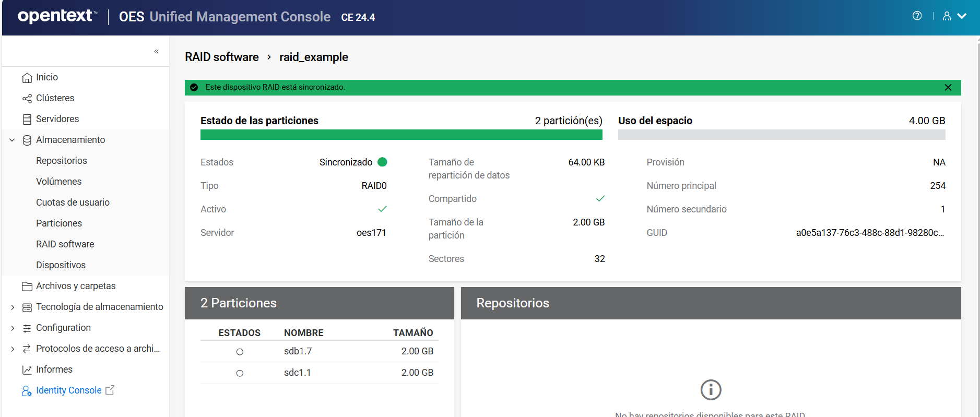This screenshot has width=980, height=417.
Task: Open the user account dropdown menu
Action: (954, 16)
